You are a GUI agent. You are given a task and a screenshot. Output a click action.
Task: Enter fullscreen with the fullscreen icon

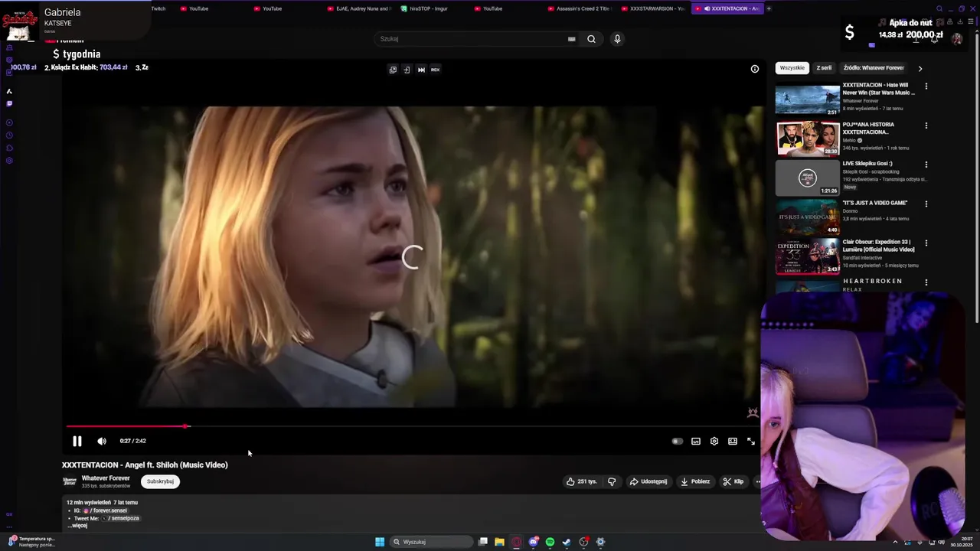coord(751,441)
